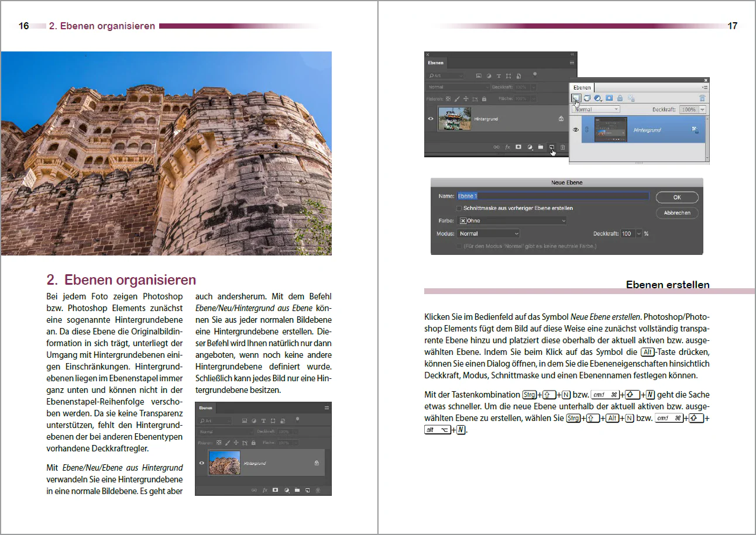Viewport: 756px width, 535px height.
Task: Hide the truck thumbnail Hintergrund layer via eye
Action: [431, 119]
